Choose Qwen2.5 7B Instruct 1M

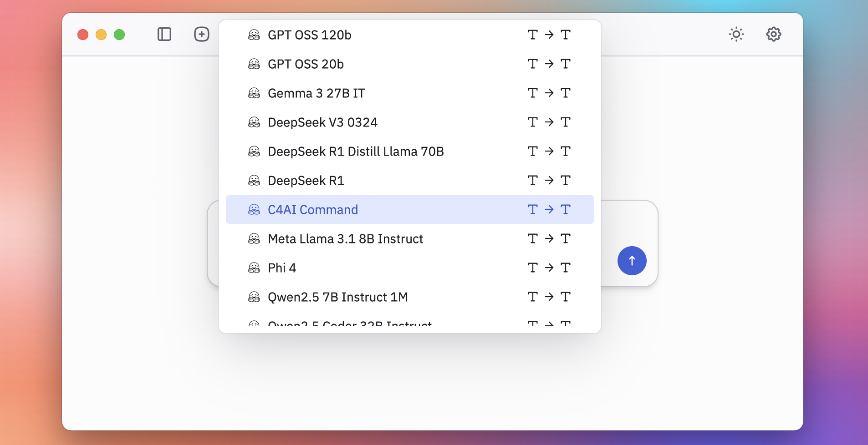click(x=337, y=297)
